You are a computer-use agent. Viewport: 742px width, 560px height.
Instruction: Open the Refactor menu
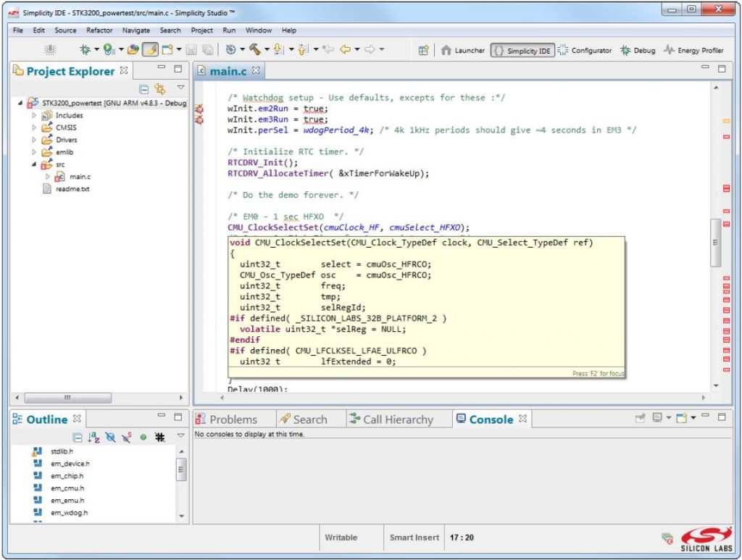coord(99,30)
